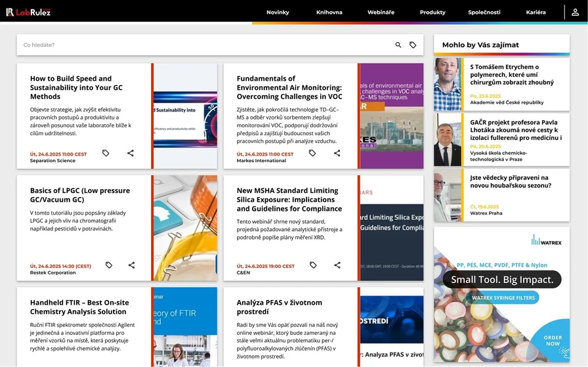Click Environmental Air Monitoring purple thumbnail
The height and width of the screenshot is (367, 588).
pos(392,116)
